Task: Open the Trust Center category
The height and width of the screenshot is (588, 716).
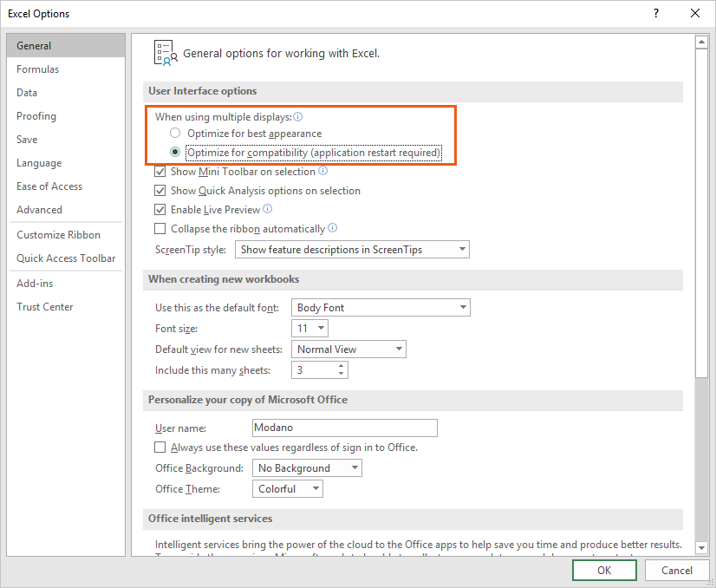Action: (45, 307)
